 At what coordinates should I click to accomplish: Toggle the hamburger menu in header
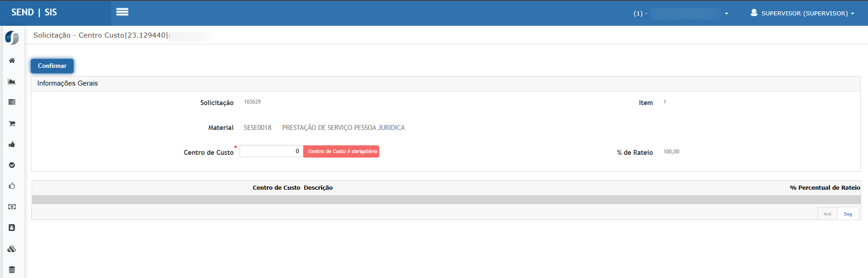122,12
